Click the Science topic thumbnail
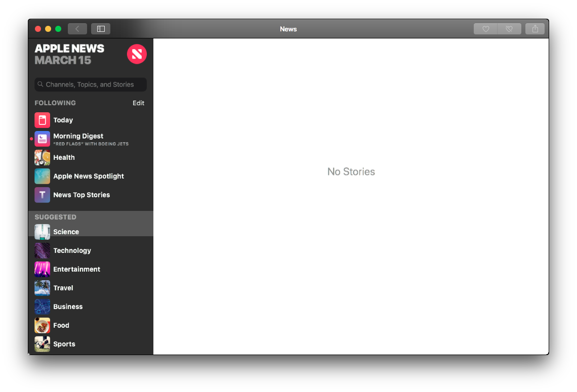 tap(43, 232)
